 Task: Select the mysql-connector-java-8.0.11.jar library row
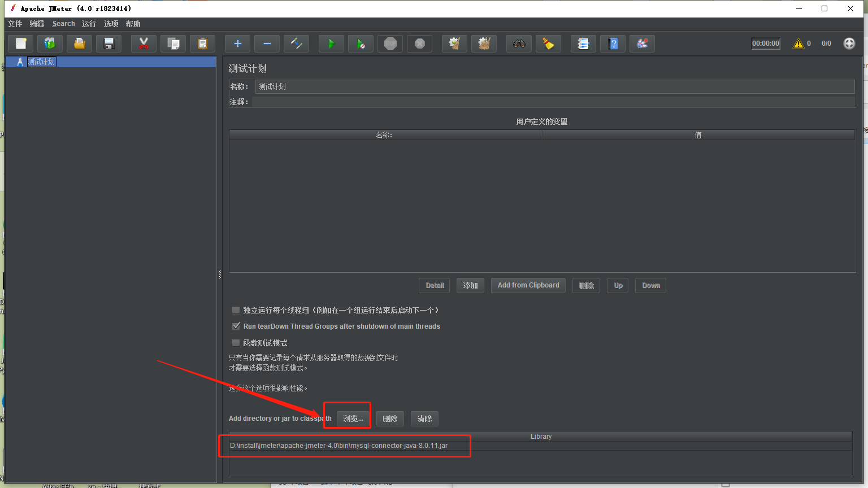(541, 446)
